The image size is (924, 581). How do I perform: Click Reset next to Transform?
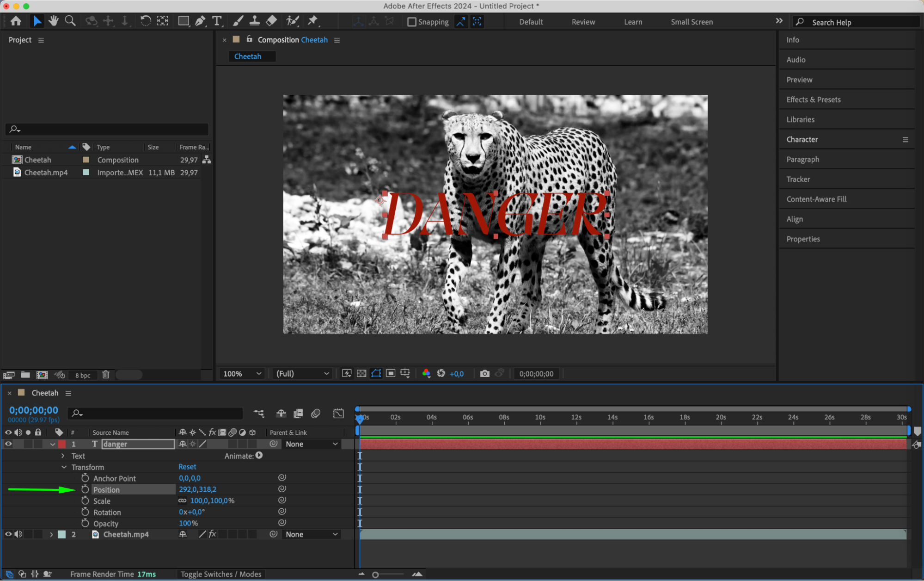pyautogui.click(x=187, y=467)
